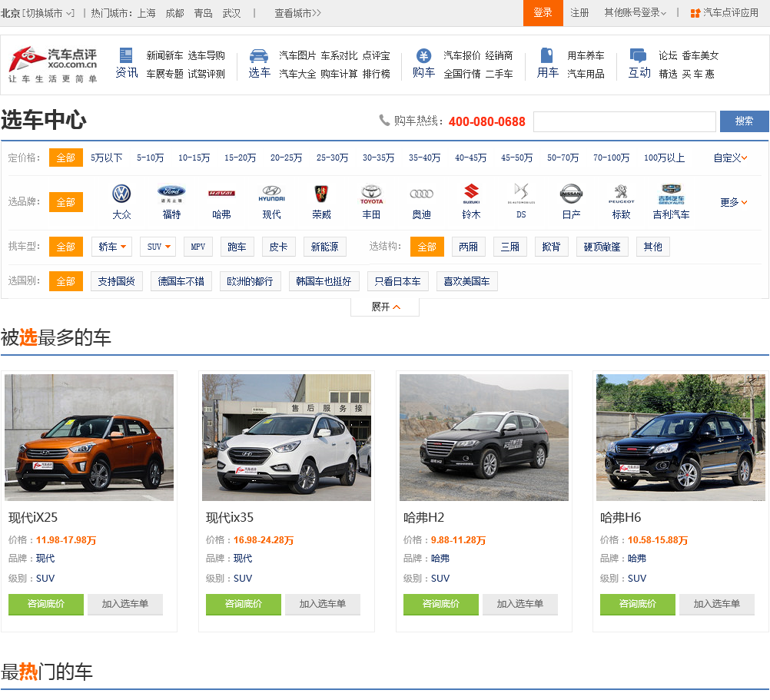
Task: Select the 荣威 Roewe brand logo
Action: point(321,194)
